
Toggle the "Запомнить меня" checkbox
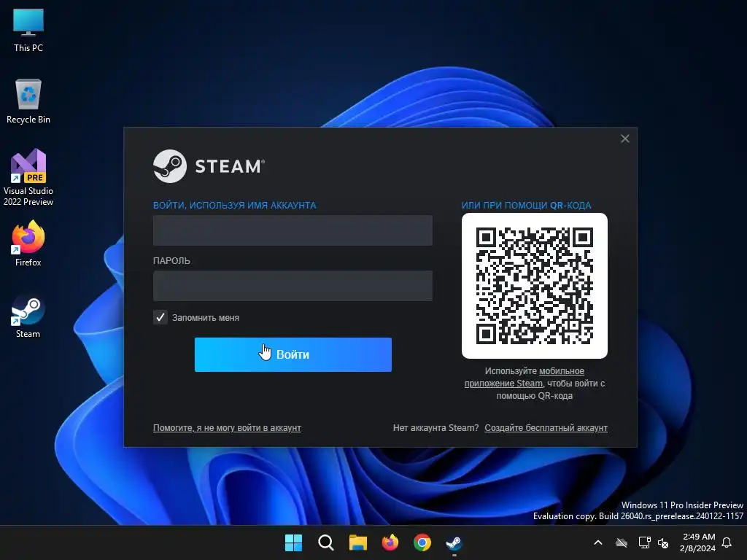[160, 317]
